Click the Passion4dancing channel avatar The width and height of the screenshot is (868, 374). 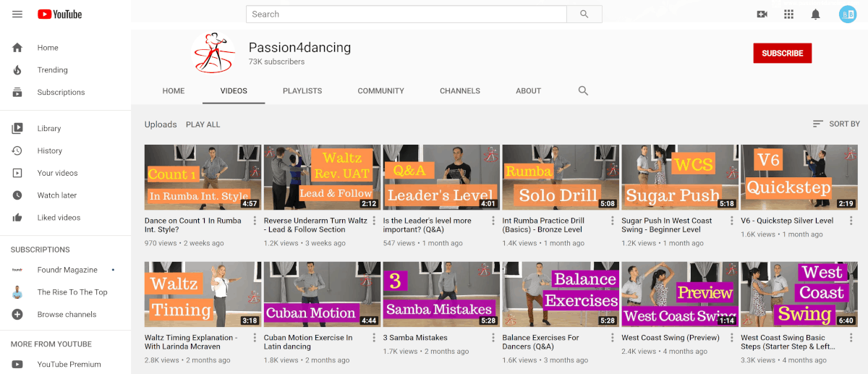[x=214, y=53]
